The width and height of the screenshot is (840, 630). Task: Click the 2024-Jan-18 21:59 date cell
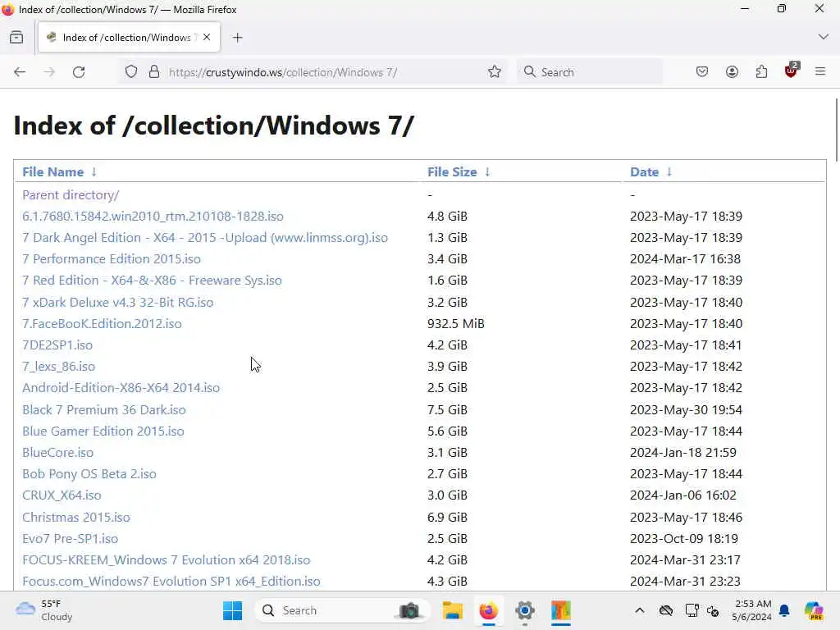tap(683, 453)
